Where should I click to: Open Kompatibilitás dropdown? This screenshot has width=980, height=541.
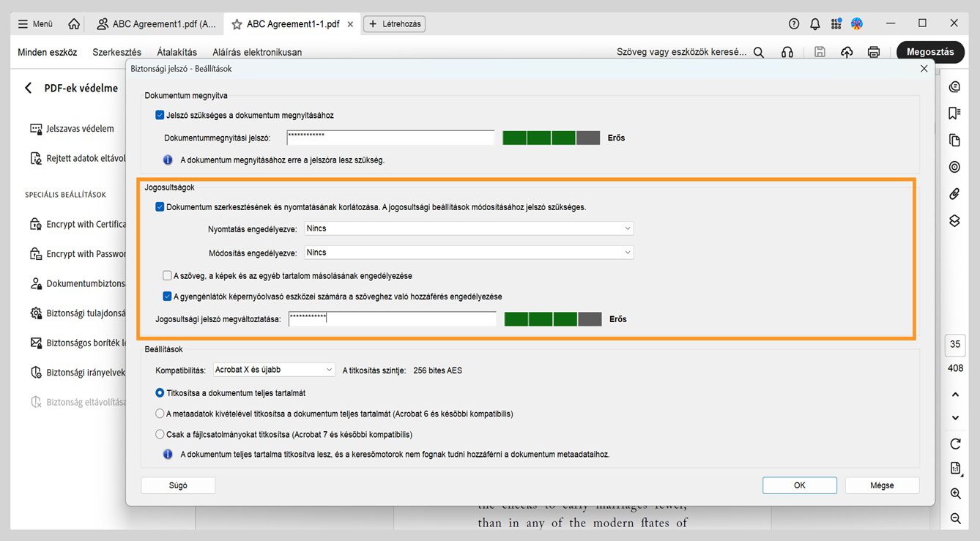(274, 370)
